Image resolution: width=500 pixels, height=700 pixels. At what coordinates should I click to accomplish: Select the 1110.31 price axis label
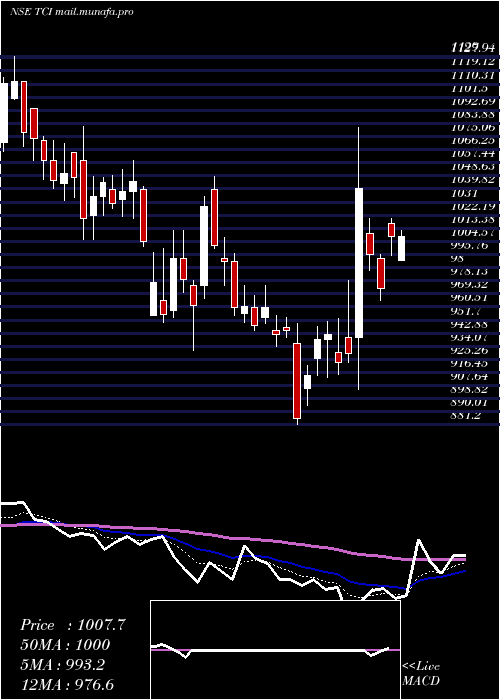[x=475, y=75]
